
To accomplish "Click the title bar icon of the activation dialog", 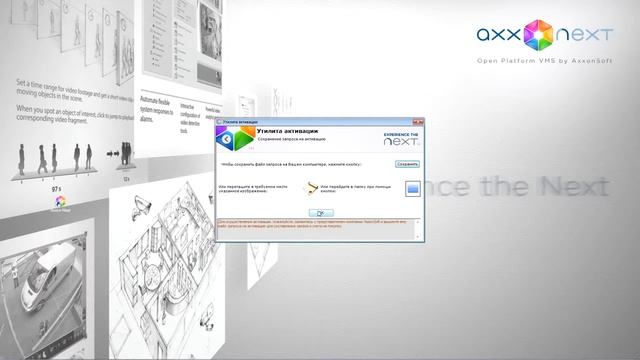I will 219,122.
